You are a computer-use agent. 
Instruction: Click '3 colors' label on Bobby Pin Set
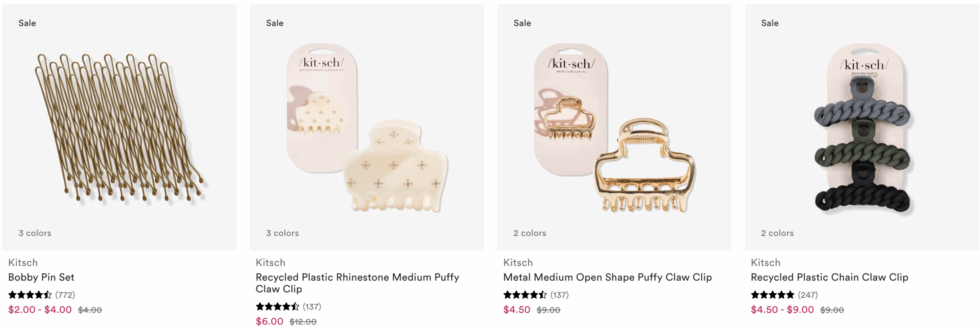click(35, 233)
